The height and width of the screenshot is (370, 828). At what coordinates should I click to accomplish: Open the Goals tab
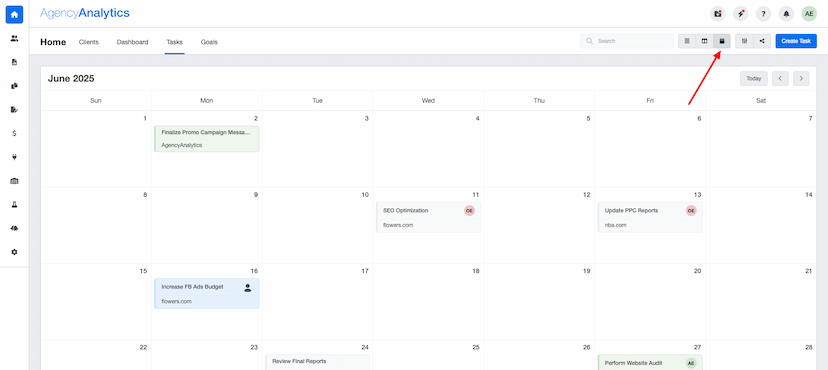click(209, 42)
